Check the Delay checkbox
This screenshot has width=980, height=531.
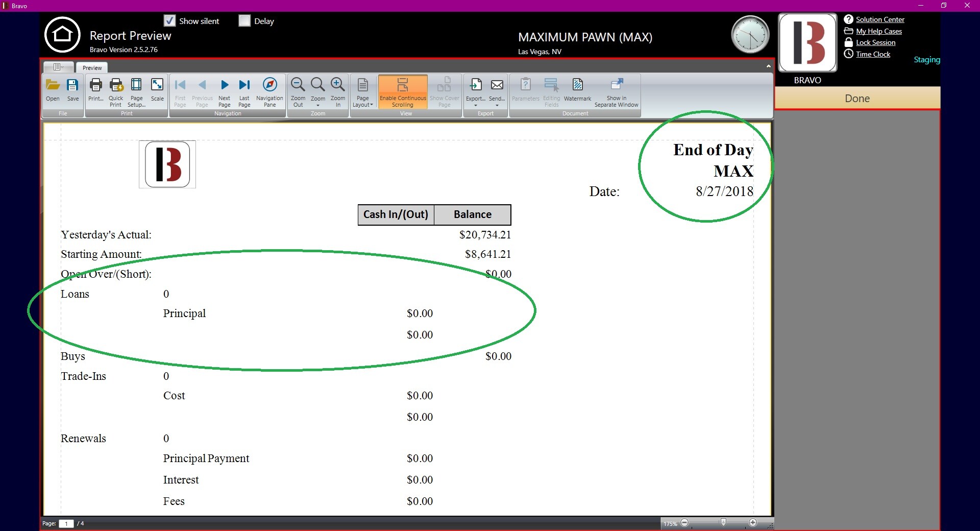(x=244, y=21)
